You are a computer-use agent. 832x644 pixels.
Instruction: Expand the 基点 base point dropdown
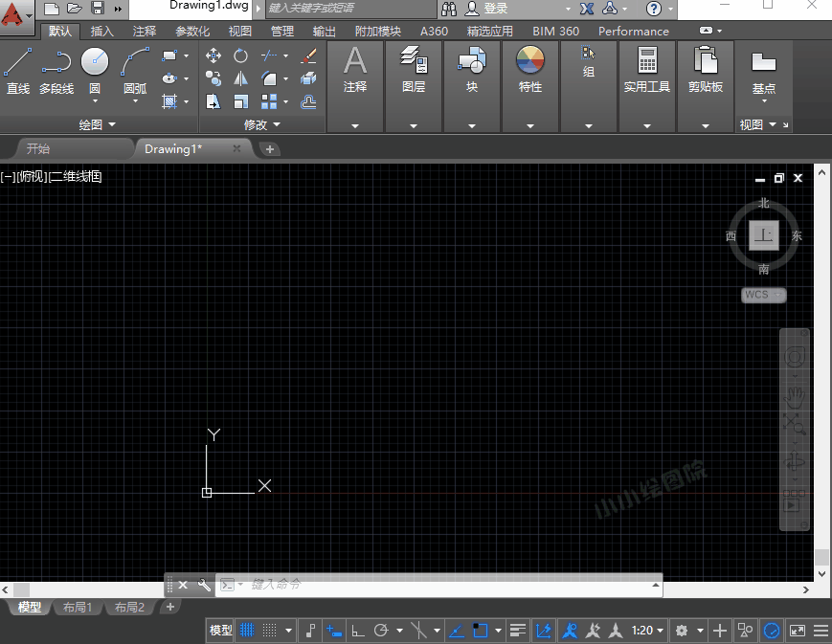[764, 100]
